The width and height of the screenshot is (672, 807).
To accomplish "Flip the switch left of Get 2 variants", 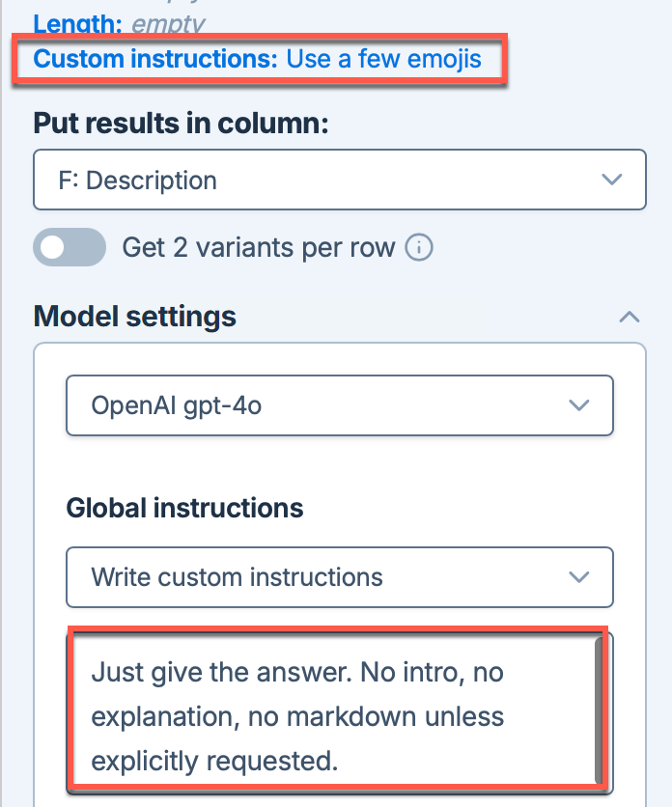I will tap(69, 247).
